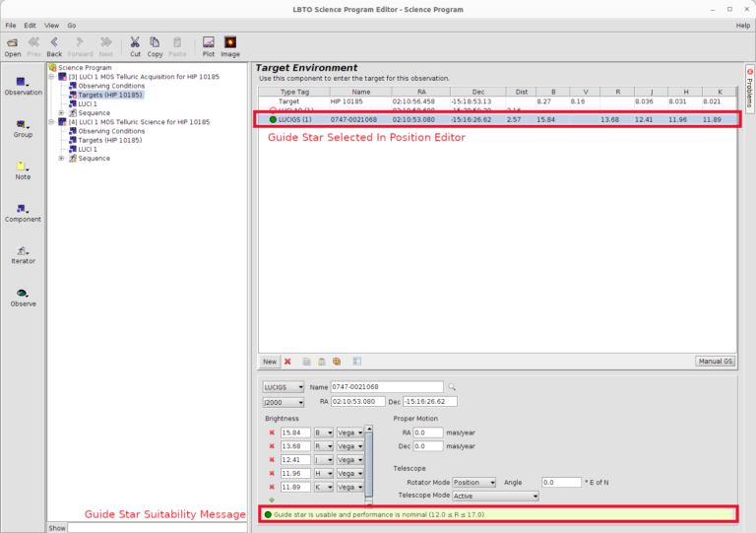The width and height of the screenshot is (756, 533).
Task: Open the Image viewer icon
Action: coord(230,45)
